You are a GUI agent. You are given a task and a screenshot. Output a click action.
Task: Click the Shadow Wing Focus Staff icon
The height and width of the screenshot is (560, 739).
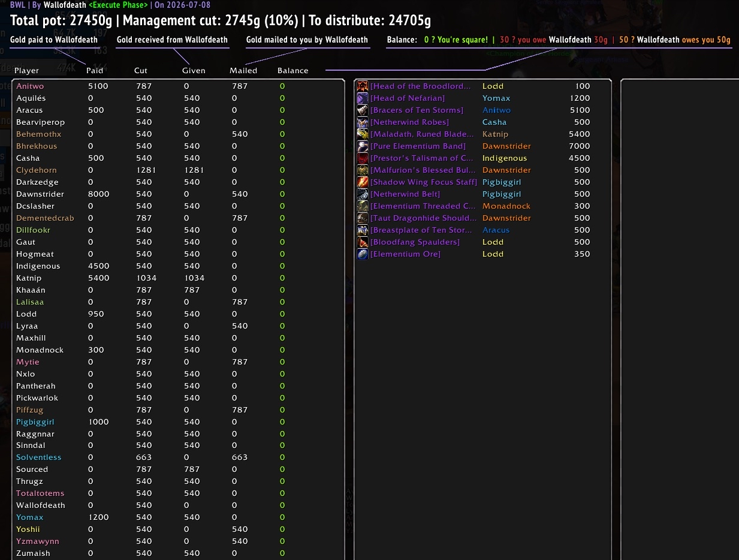[x=363, y=182]
